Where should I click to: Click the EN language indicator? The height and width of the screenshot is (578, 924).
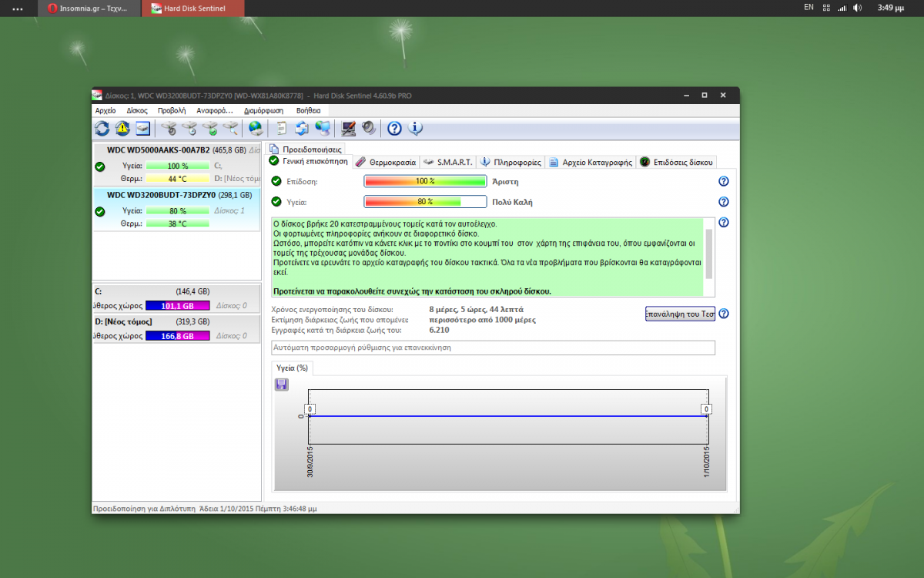[808, 7]
